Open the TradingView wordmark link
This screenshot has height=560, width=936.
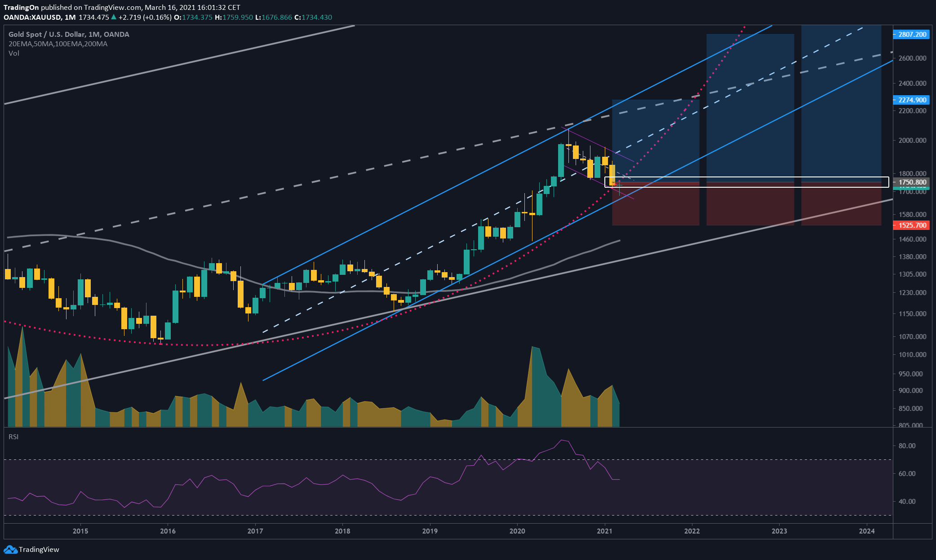click(39, 549)
